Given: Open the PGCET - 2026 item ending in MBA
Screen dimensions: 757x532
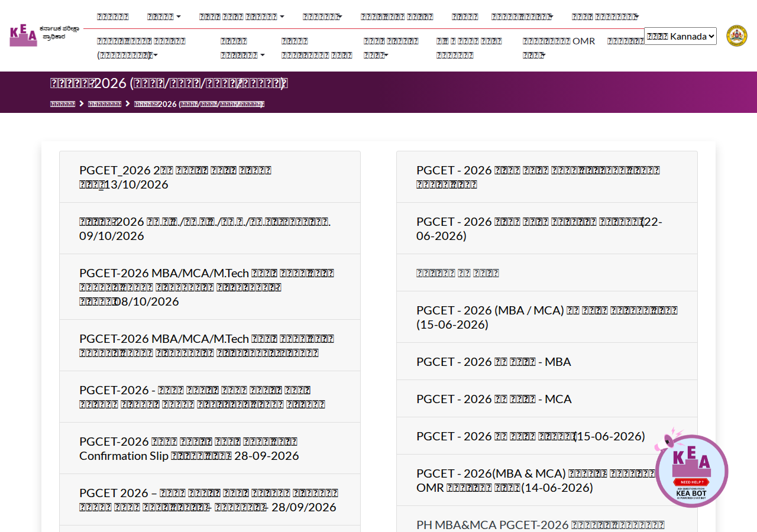Looking at the screenshot, I should [x=547, y=362].
